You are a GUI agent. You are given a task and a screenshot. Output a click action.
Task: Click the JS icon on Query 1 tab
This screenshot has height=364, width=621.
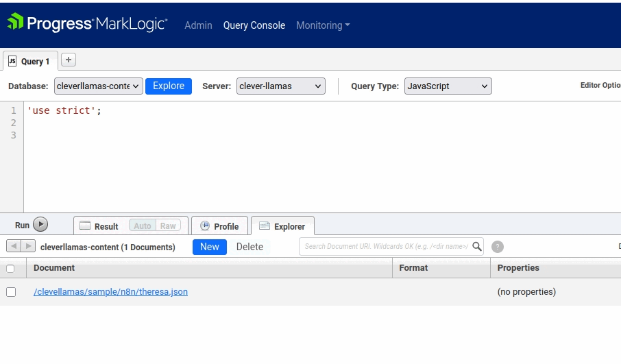pos(12,61)
